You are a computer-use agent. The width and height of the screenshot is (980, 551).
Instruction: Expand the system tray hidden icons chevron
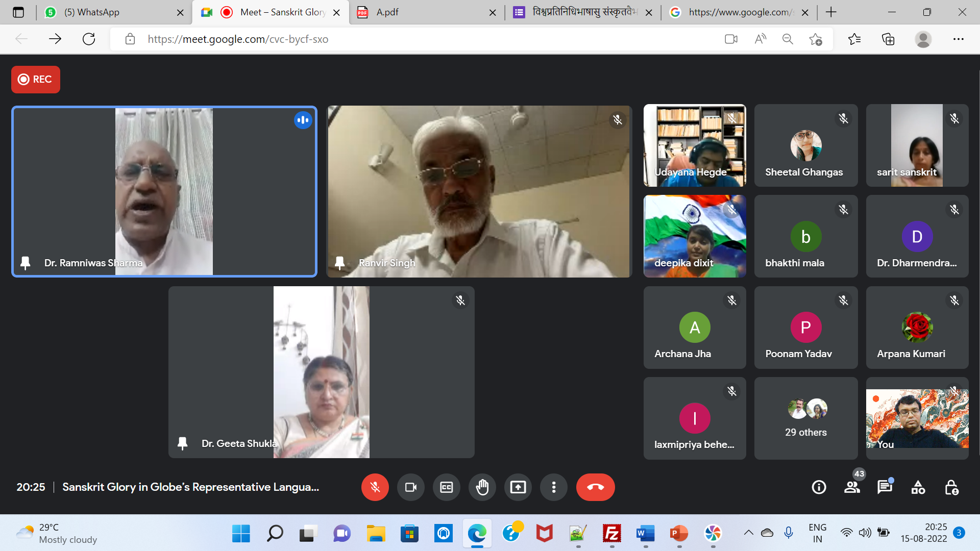point(748,533)
